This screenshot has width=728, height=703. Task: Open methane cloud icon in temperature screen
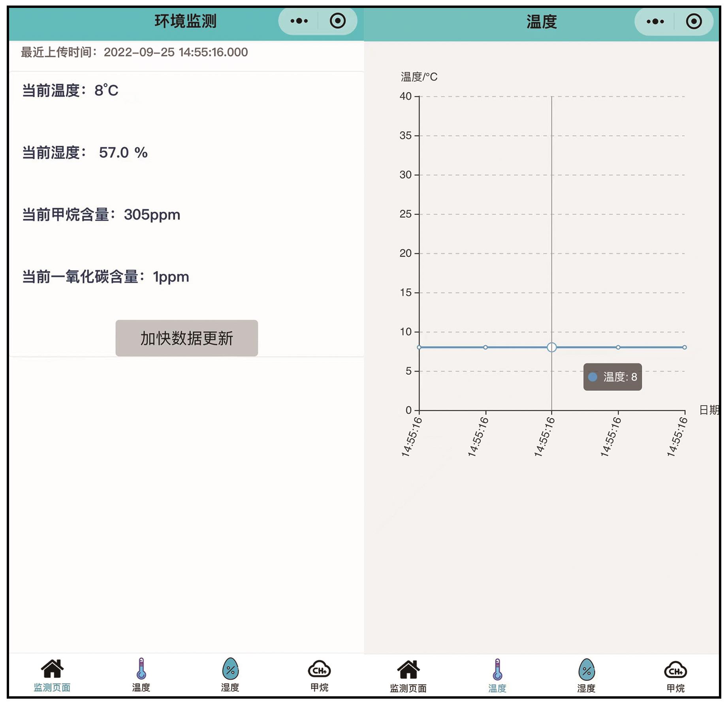pos(675,671)
